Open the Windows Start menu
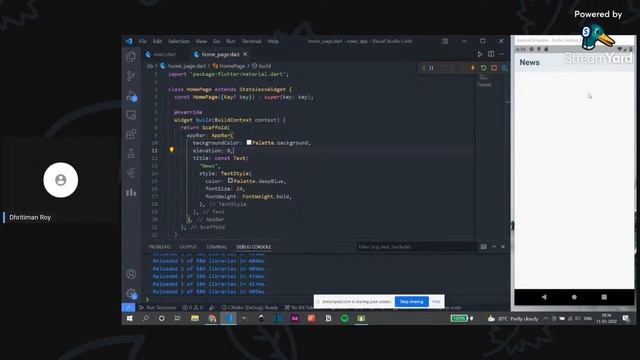Image resolution: width=640 pixels, height=360 pixels. (x=129, y=318)
